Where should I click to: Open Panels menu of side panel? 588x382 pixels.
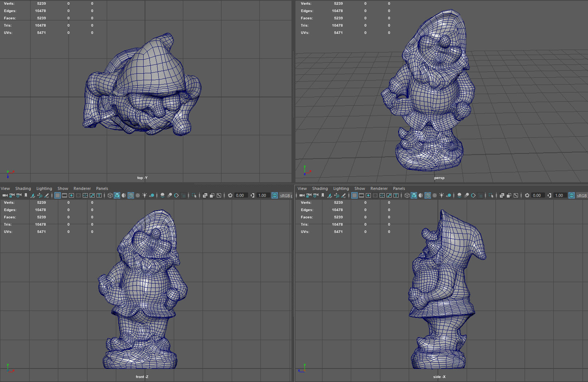tap(399, 188)
